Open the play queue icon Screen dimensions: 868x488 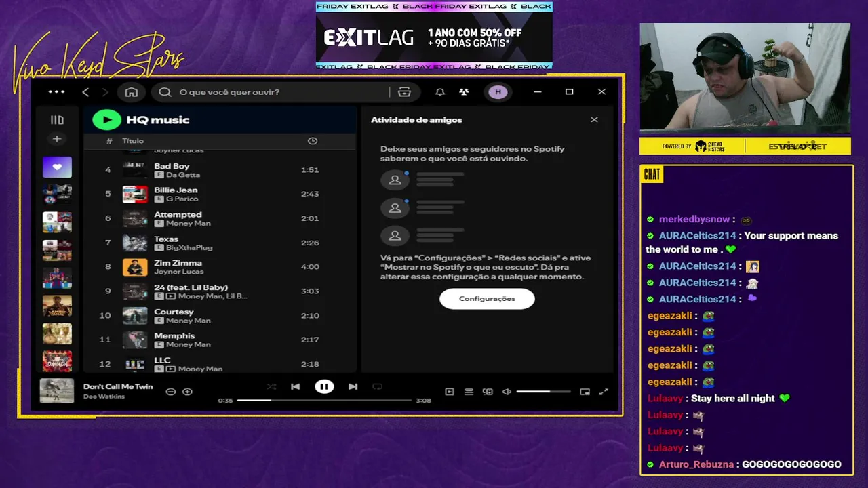[469, 392]
